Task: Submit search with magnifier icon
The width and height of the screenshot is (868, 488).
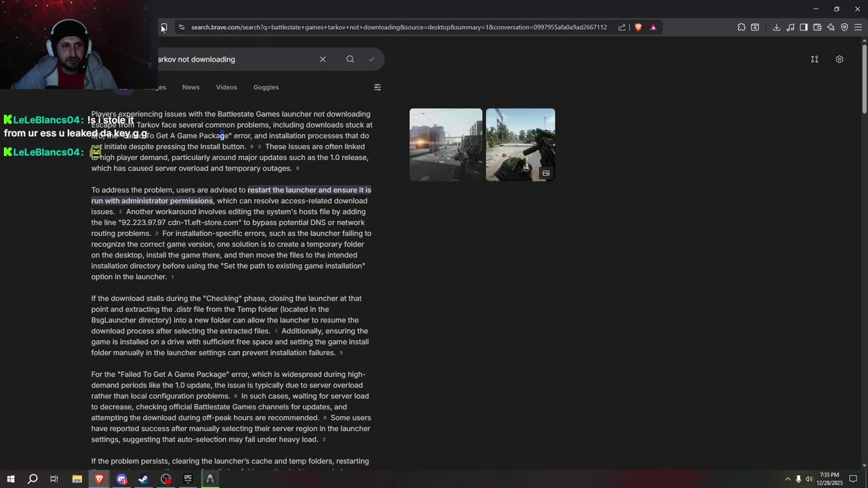Action: [x=350, y=59]
